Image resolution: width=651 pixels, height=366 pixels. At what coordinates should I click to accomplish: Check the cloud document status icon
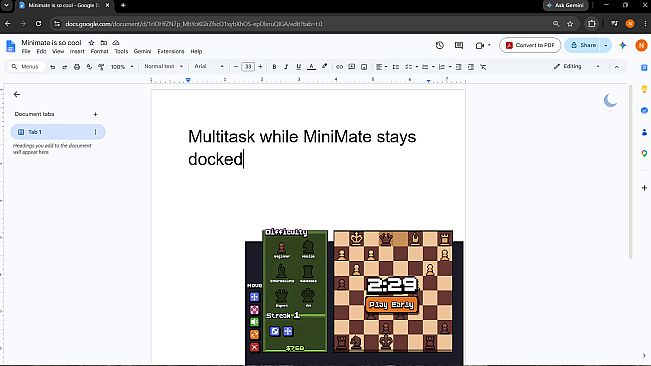point(116,42)
